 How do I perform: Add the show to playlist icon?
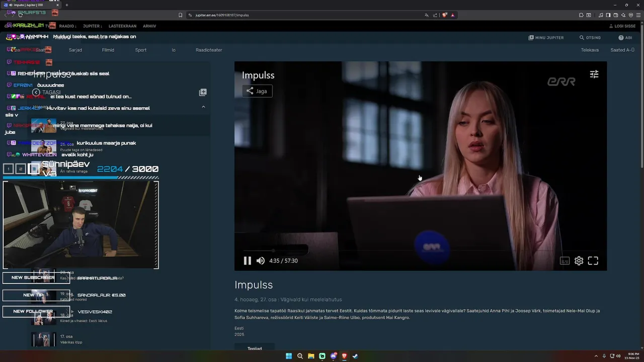pos(203,93)
